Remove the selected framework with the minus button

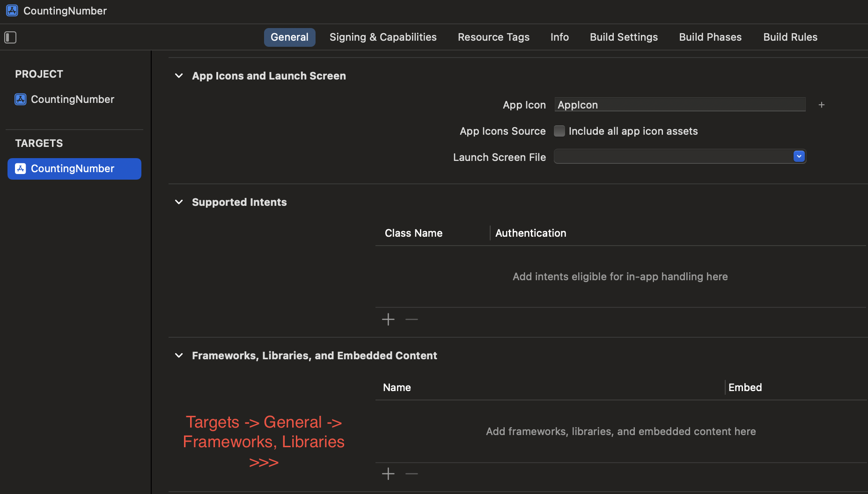(412, 474)
